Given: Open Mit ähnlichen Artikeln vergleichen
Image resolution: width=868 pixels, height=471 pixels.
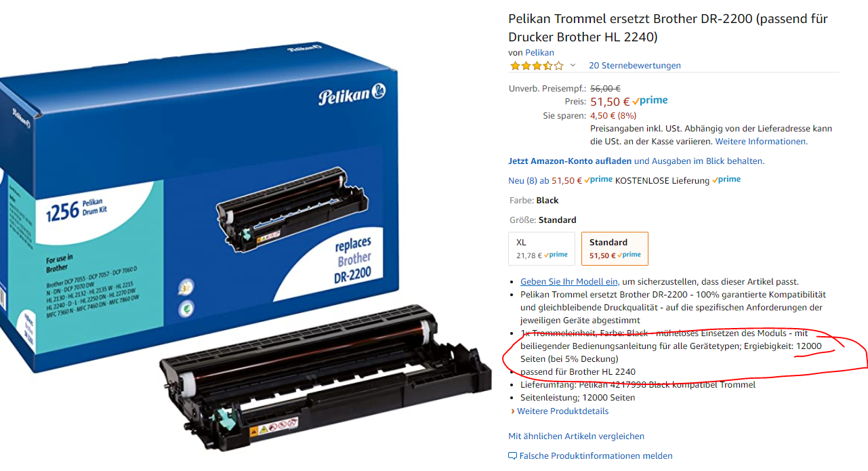Looking at the screenshot, I should [x=577, y=436].
